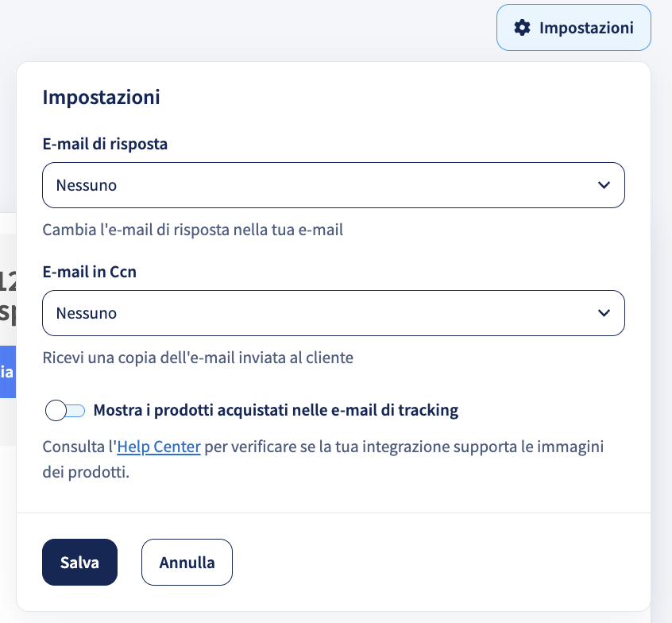Click the Ricevi una copia dell'e-mail help text

pyautogui.click(x=198, y=358)
